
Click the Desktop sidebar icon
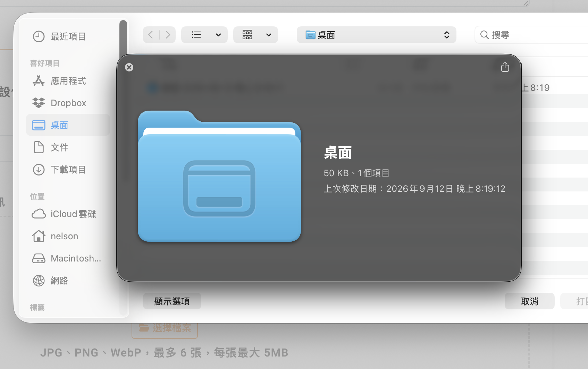click(39, 125)
